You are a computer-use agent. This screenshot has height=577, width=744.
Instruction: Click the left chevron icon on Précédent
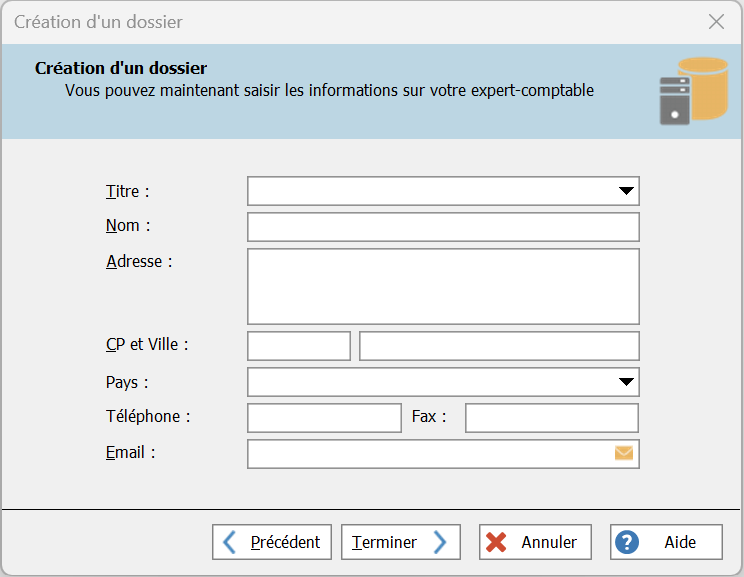click(x=230, y=542)
